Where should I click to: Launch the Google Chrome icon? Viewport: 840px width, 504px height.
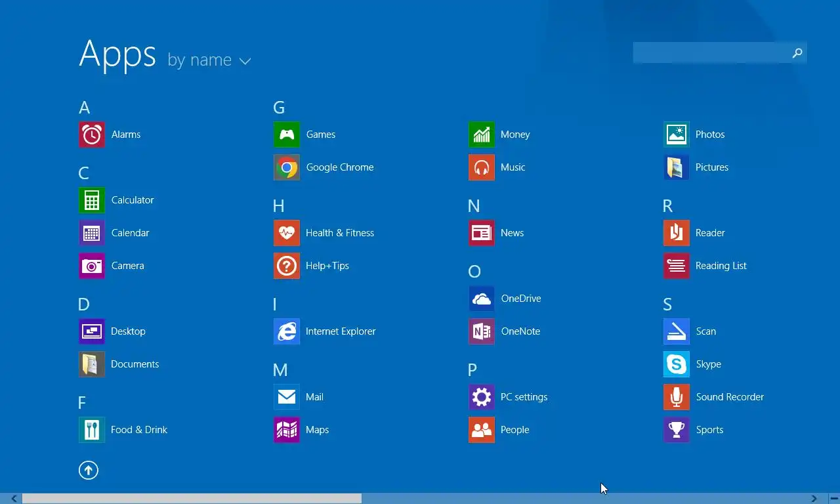coord(287,167)
